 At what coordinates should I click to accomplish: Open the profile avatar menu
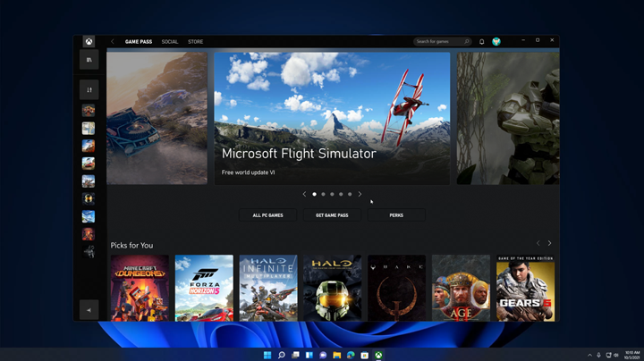click(x=496, y=41)
